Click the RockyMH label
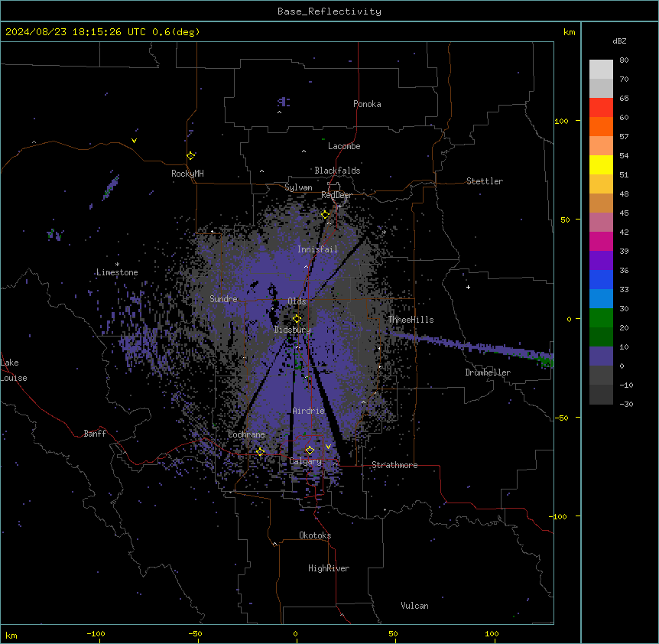The image size is (659, 644). click(x=187, y=173)
